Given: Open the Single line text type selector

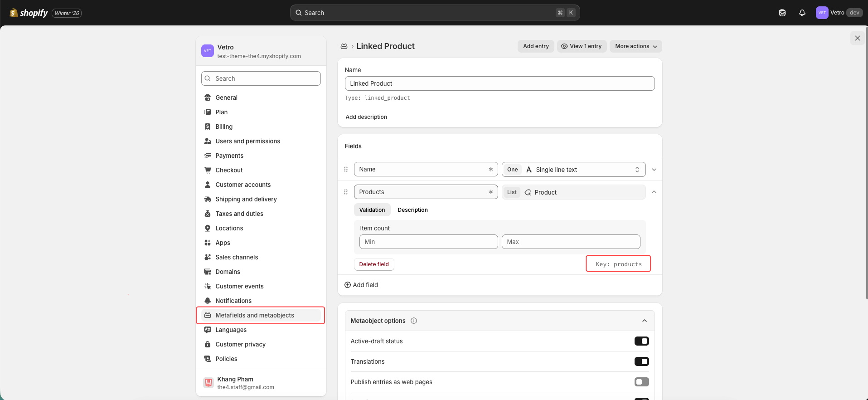Looking at the screenshot, I should coord(573,170).
